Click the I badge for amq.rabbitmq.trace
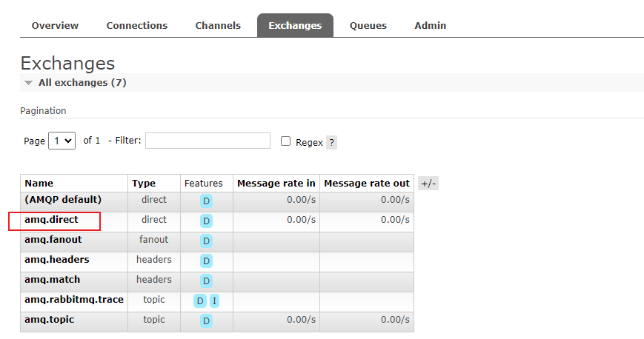Viewport: 644px width, 339px height. point(214,301)
